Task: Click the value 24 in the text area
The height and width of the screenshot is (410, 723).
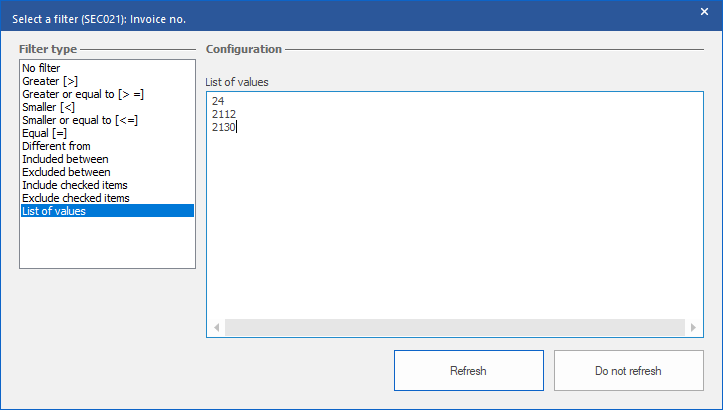Action: [x=218, y=101]
